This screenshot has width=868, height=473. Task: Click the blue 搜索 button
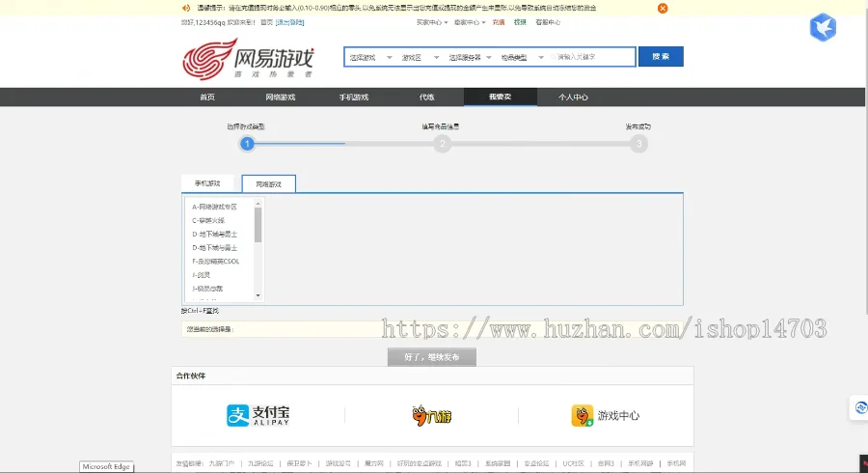pyautogui.click(x=661, y=57)
